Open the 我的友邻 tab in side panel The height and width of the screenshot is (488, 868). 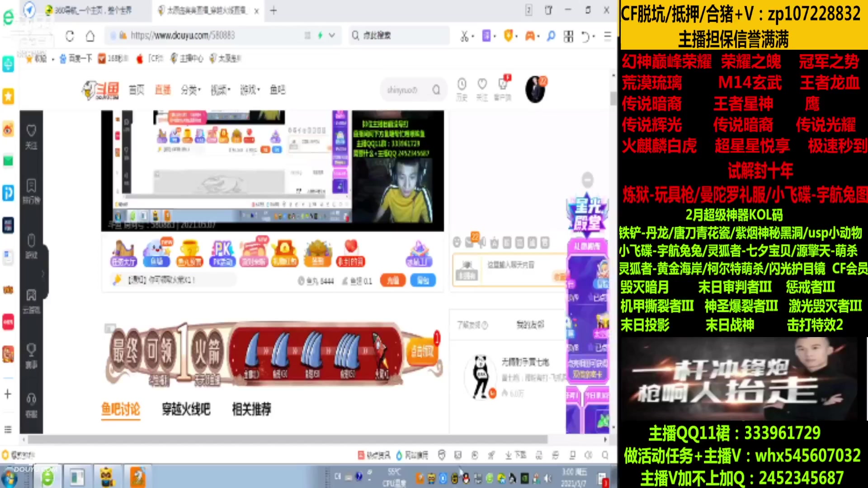tap(530, 324)
